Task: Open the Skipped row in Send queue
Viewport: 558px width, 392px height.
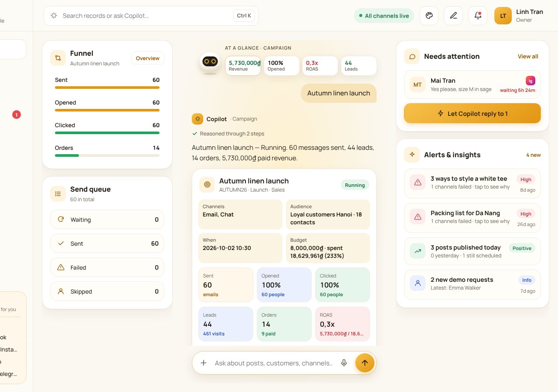Action: pyautogui.click(x=107, y=291)
